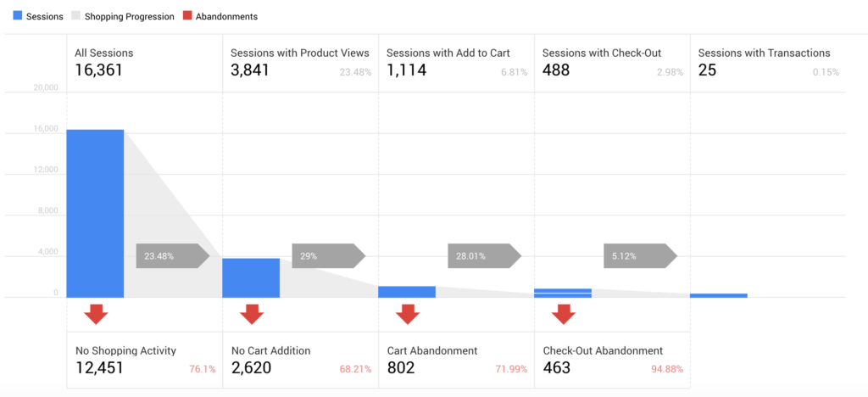Image resolution: width=868 pixels, height=397 pixels.
Task: Click the 28.01% progression arrow badge
Action: (x=485, y=256)
